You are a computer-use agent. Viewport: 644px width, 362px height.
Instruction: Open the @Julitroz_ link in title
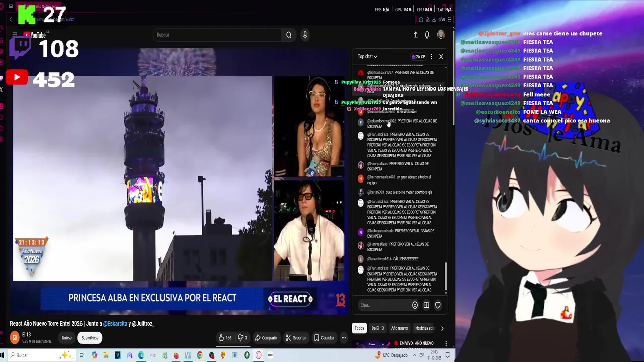point(143,323)
